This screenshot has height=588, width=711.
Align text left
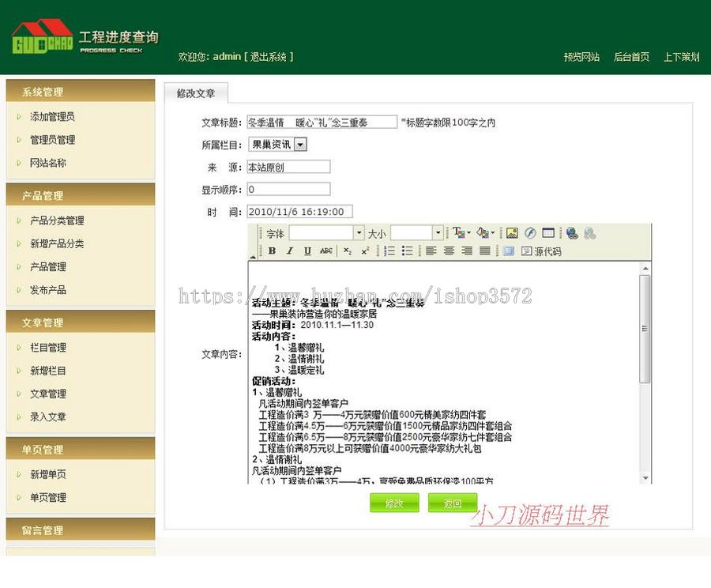(431, 251)
